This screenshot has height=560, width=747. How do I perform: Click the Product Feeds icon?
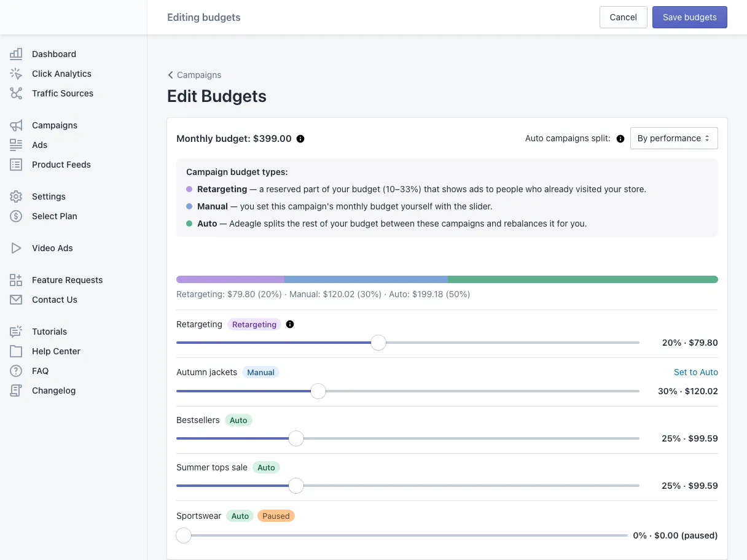16,165
